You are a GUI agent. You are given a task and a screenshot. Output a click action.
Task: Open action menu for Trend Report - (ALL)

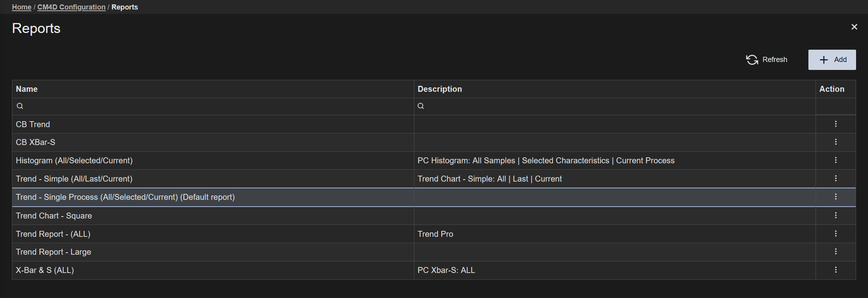pyautogui.click(x=835, y=234)
